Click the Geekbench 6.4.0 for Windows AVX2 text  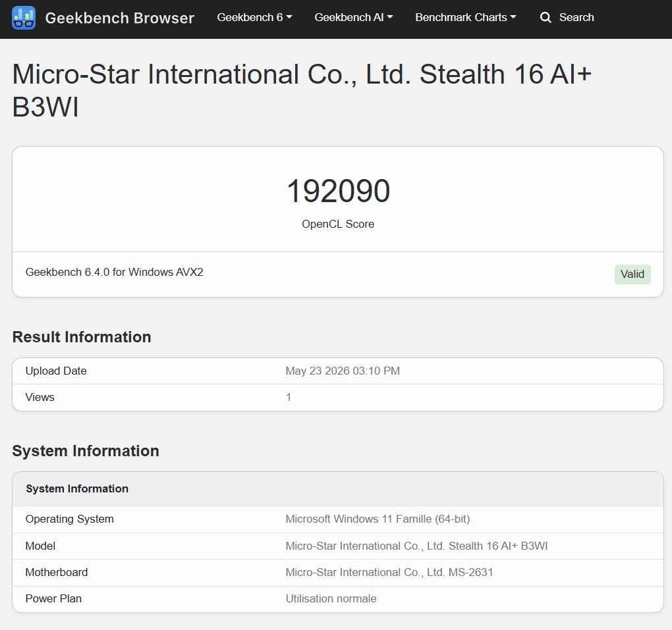pyautogui.click(x=115, y=272)
